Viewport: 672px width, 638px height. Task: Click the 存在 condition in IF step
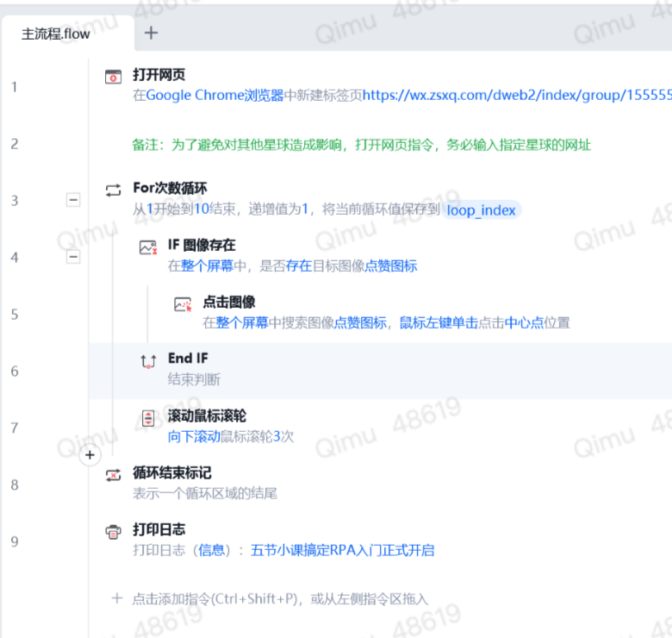pyautogui.click(x=299, y=266)
